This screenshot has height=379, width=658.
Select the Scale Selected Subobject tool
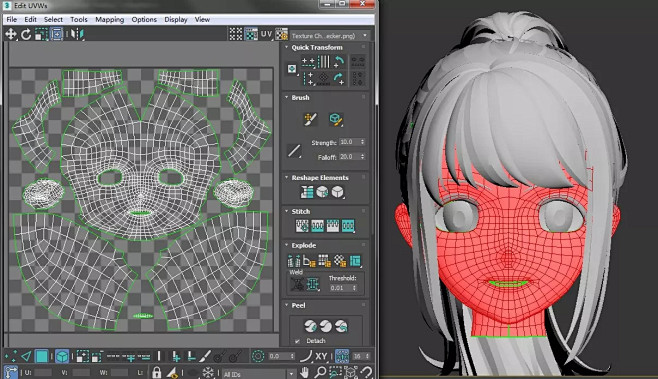pyautogui.click(x=41, y=34)
